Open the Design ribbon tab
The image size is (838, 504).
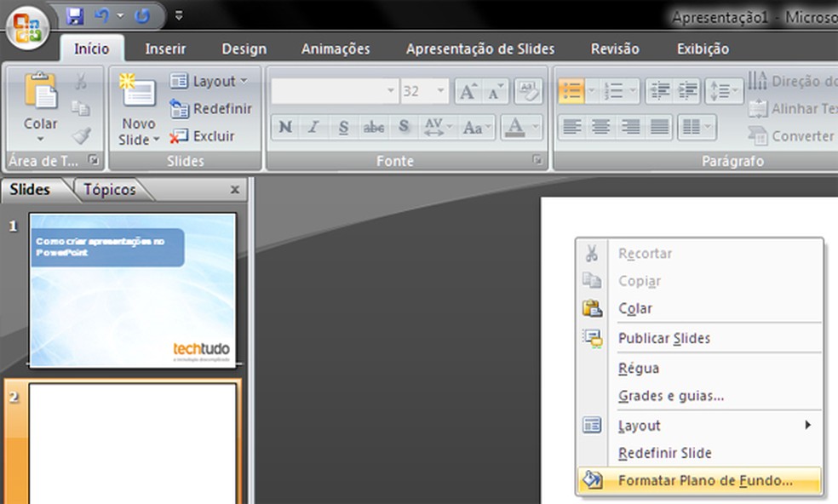(244, 49)
